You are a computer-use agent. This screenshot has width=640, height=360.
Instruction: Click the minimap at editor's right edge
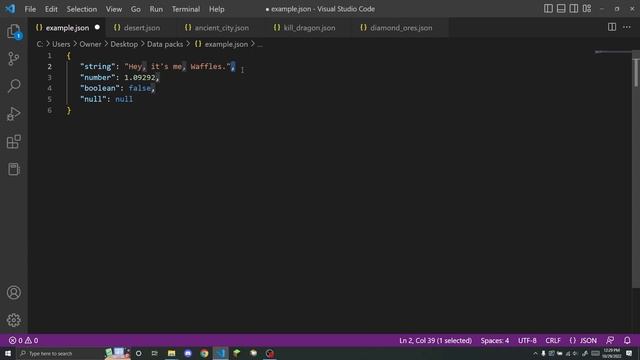click(x=613, y=52)
